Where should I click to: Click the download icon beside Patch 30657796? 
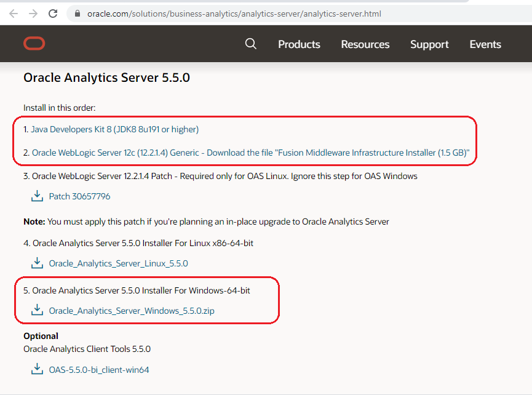pos(37,195)
